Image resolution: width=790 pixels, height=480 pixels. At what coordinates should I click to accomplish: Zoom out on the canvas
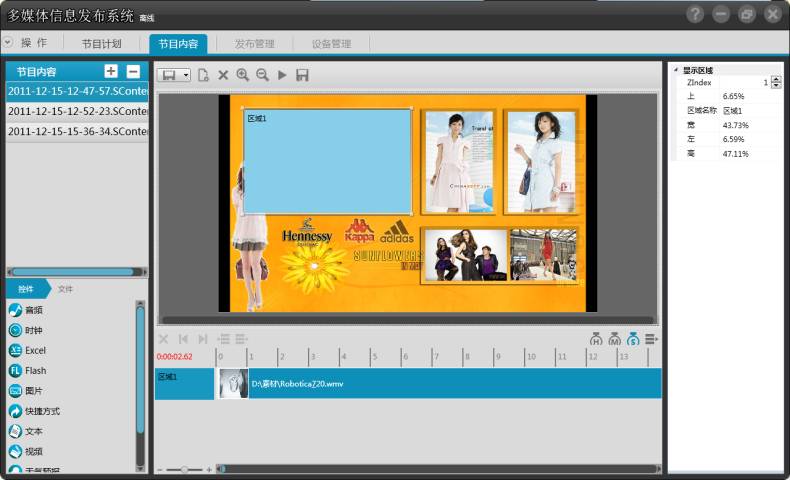262,75
